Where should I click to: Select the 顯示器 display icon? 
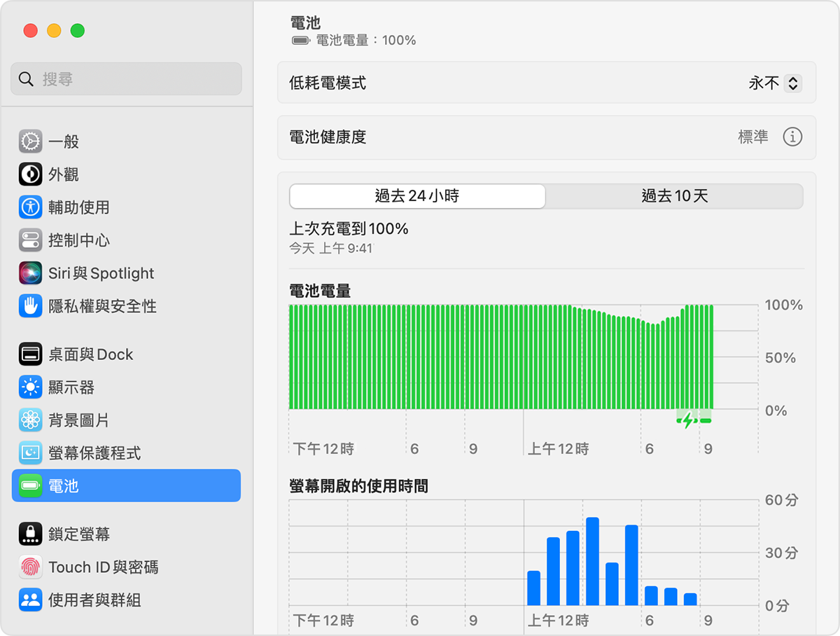point(30,387)
